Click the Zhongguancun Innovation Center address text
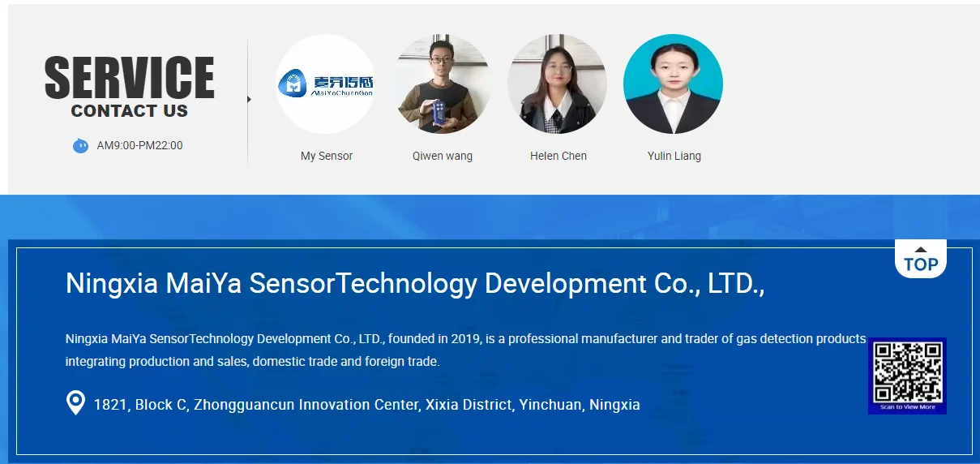The height and width of the screenshot is (464, 980). point(367,404)
